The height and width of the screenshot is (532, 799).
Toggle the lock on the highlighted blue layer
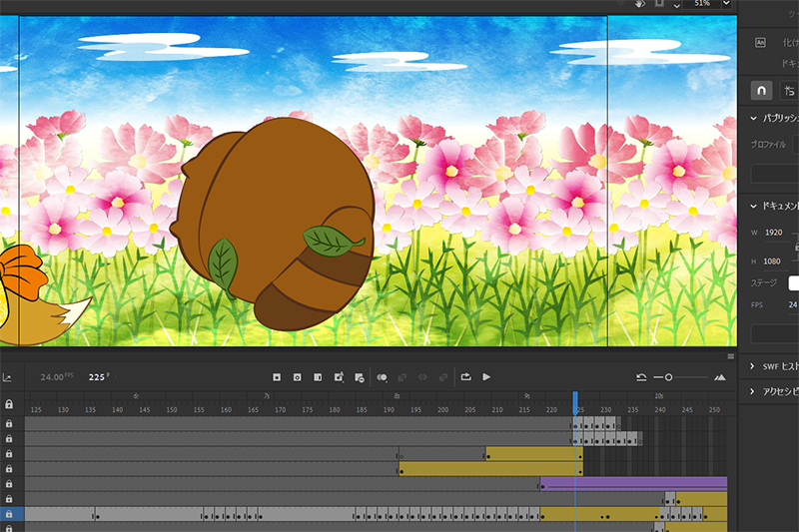9,514
